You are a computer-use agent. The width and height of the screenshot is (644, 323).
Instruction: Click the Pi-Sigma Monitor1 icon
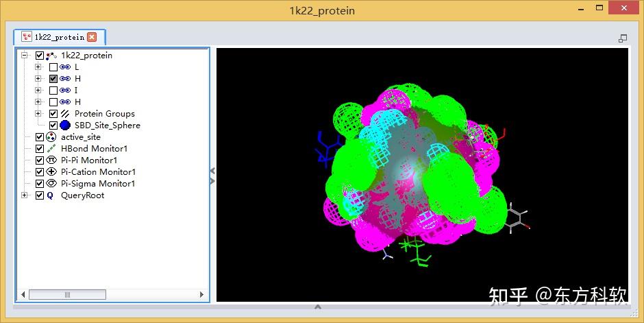point(51,183)
